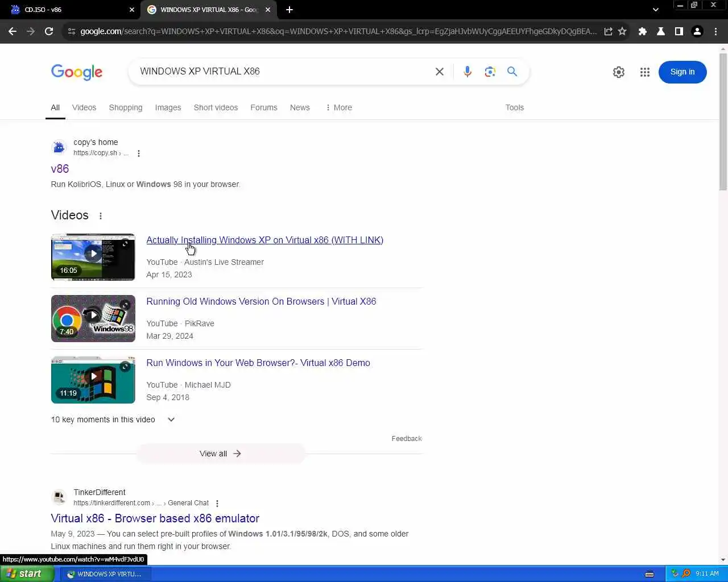Switch to Forums results tab
728x582 pixels.
coord(264,107)
